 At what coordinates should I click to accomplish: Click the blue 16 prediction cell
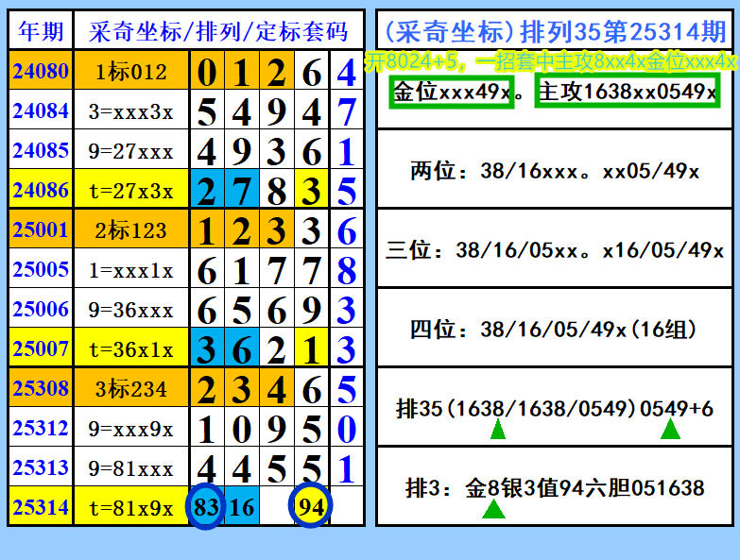click(x=242, y=507)
